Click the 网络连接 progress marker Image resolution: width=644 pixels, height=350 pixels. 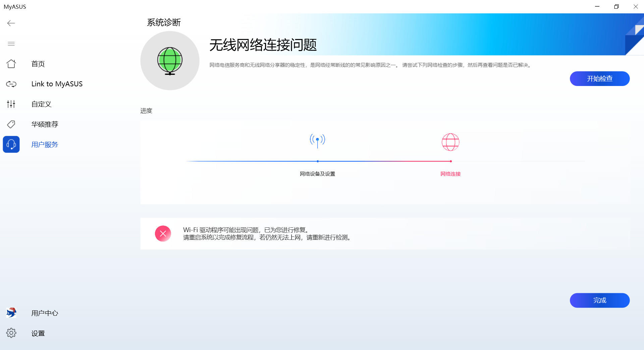[x=451, y=161]
